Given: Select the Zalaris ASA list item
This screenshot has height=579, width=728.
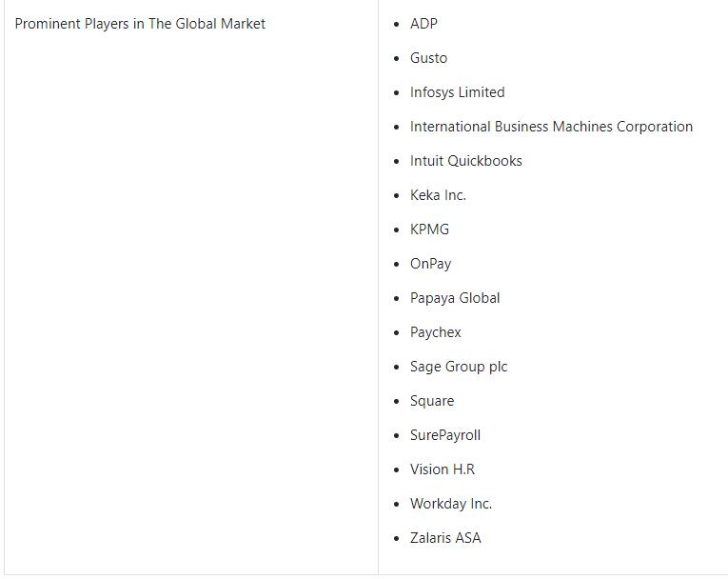Looking at the screenshot, I should point(445,538).
